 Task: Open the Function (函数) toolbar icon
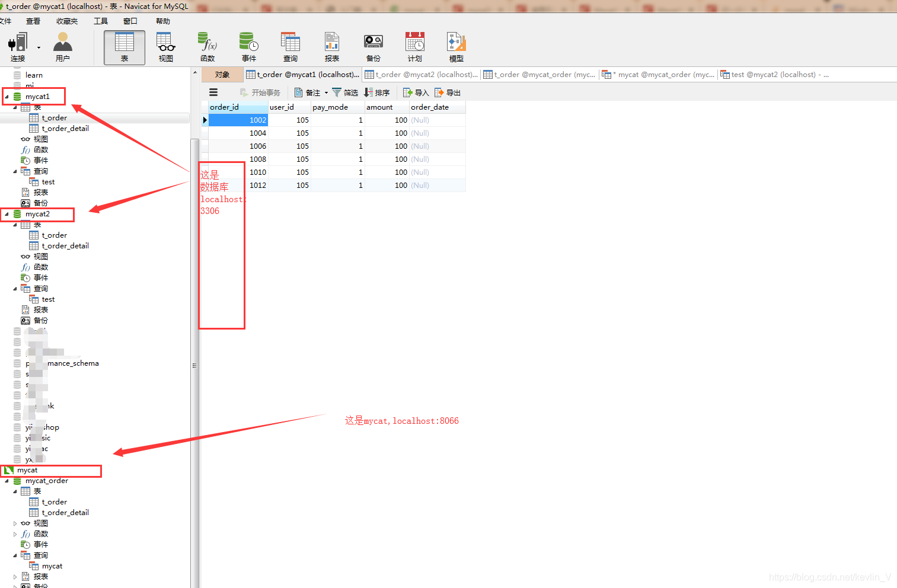pos(208,47)
